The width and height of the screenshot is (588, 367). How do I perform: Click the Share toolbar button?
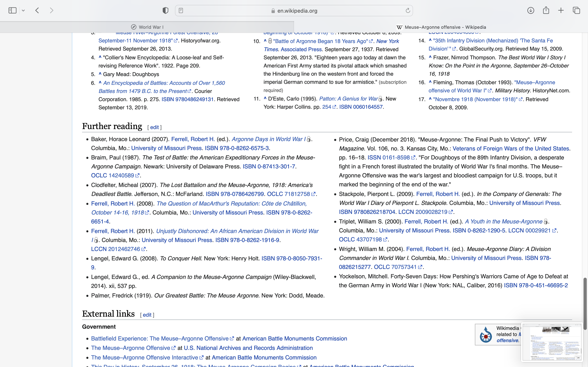point(546,10)
